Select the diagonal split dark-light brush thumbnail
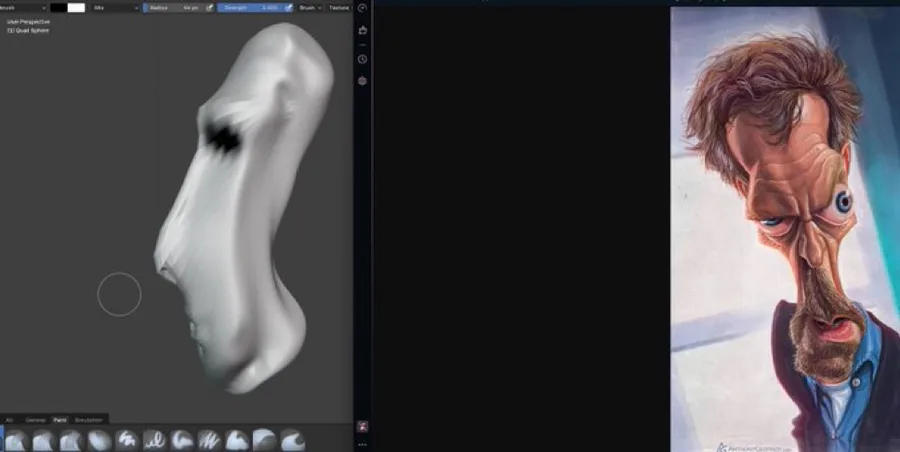 pos(265,441)
